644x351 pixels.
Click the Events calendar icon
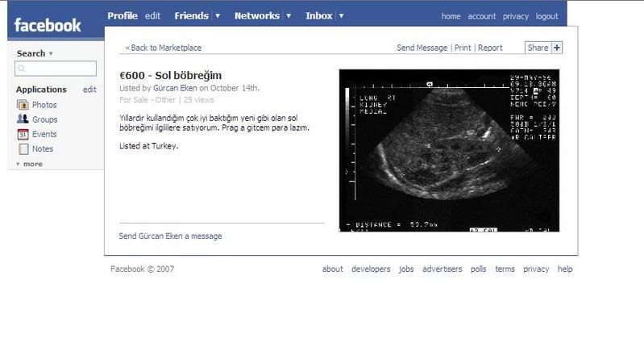coord(23,134)
